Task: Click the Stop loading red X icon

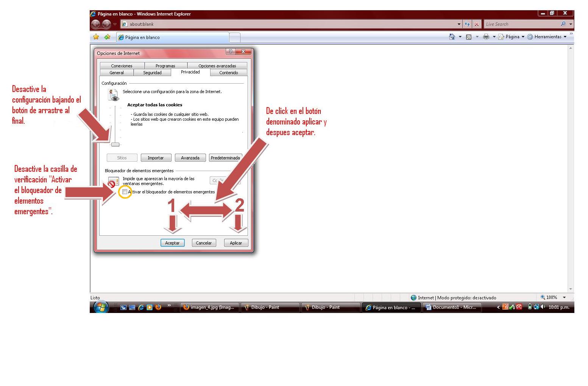Action: (x=477, y=24)
